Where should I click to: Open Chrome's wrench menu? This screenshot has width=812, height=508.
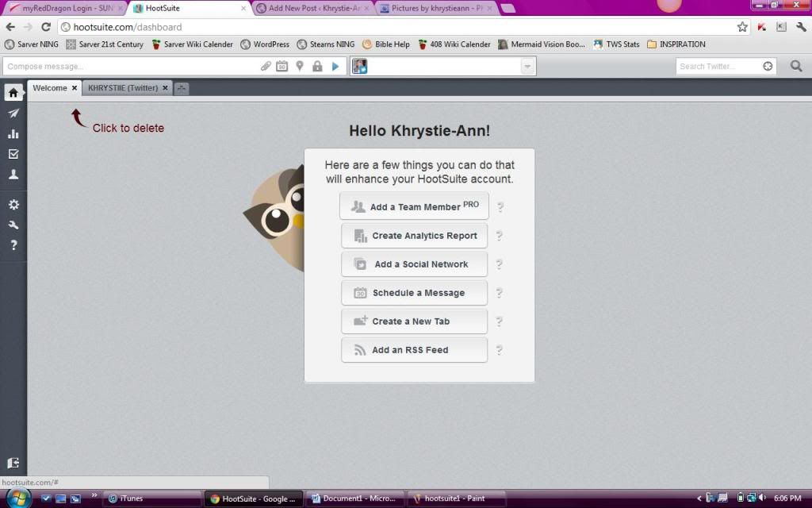coord(801,27)
